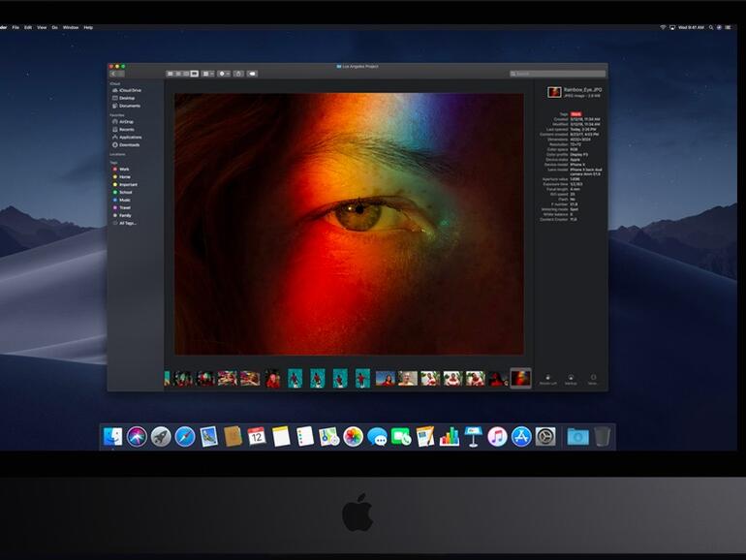This screenshot has width=746, height=560.
Task: Switch to icon view in toolbar
Action: 171,74
